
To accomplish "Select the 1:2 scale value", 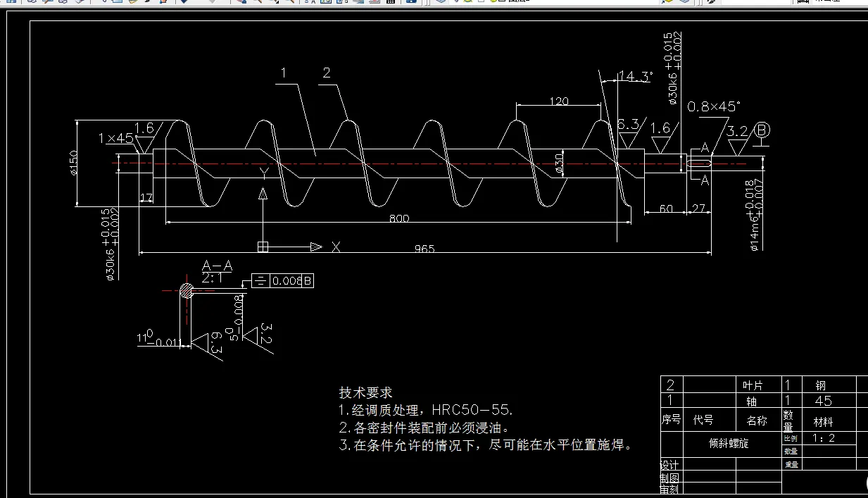I will tap(824, 438).
